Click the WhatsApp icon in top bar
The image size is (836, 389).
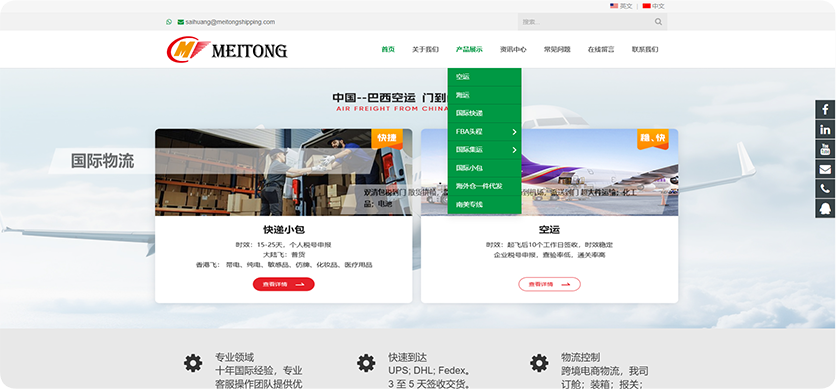(169, 22)
